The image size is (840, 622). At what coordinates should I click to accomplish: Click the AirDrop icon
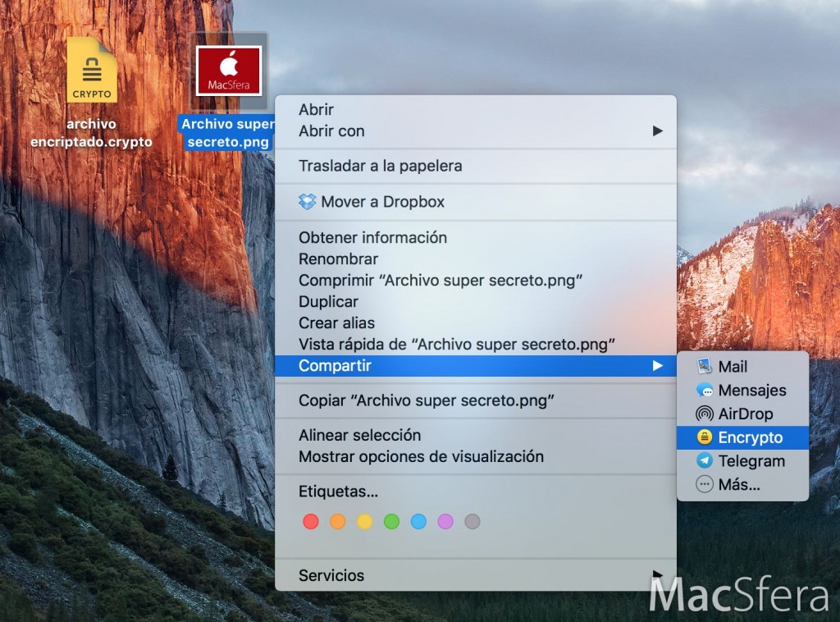click(704, 414)
